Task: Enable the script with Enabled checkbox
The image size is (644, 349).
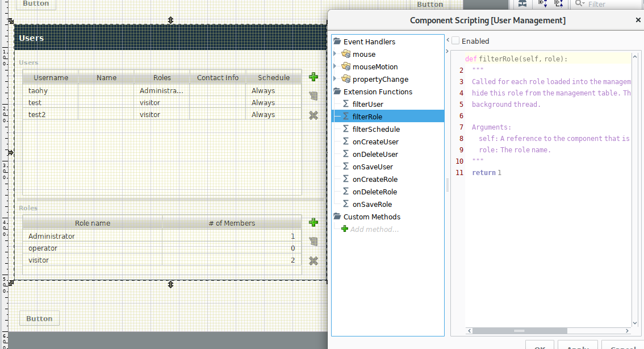Action: pyautogui.click(x=455, y=41)
